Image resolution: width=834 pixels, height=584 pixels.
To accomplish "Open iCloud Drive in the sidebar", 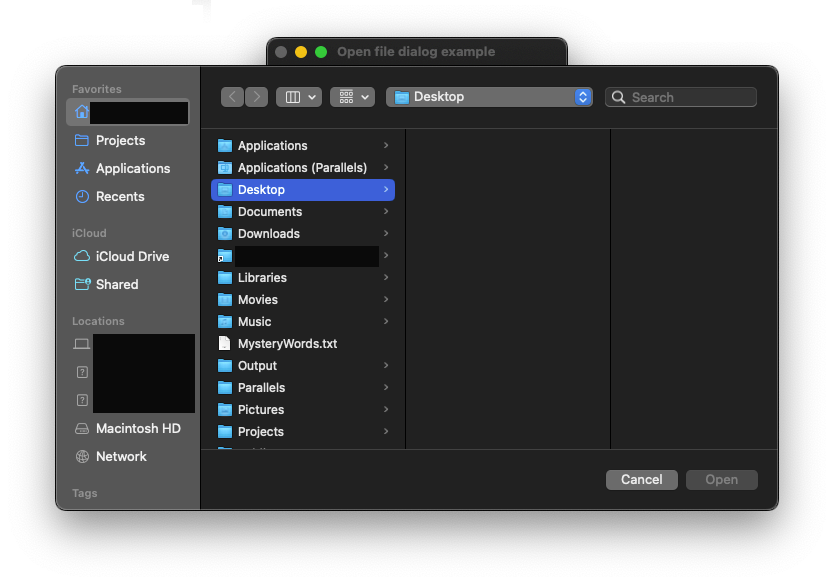I will coord(132,257).
